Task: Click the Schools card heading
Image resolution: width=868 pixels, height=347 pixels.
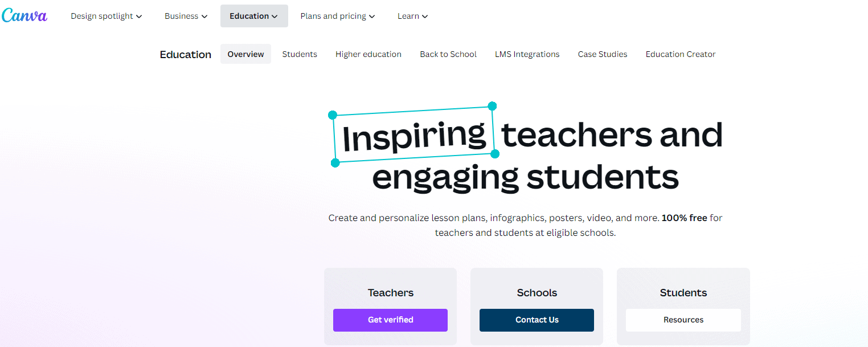Action: click(537, 293)
